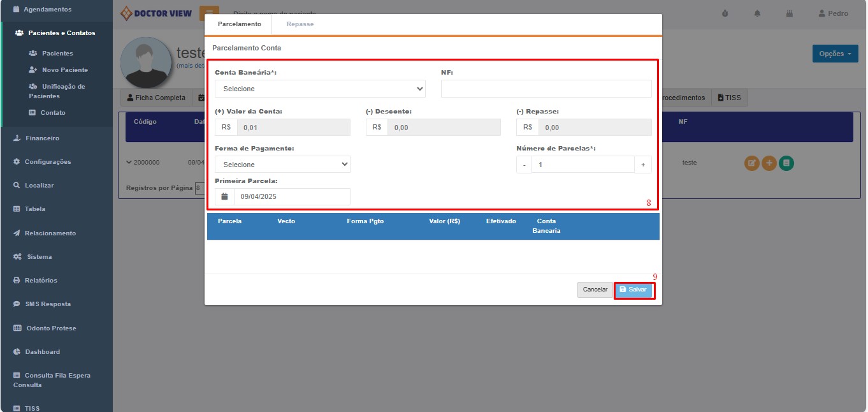Increase Número de Parcelas with plus
868x412 pixels.
pos(642,165)
